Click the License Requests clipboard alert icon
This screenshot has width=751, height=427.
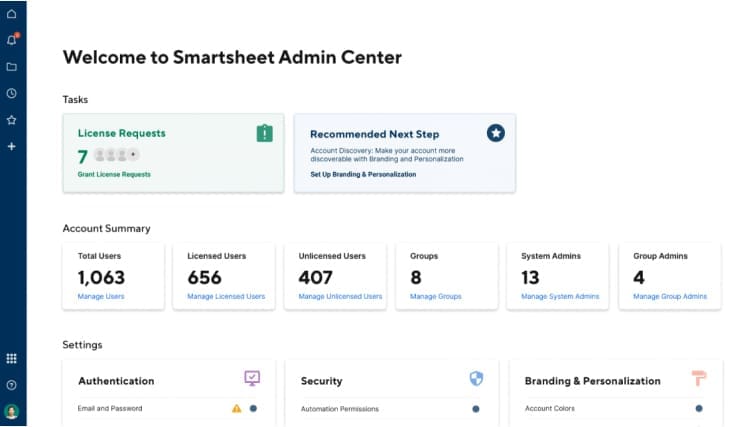point(264,133)
